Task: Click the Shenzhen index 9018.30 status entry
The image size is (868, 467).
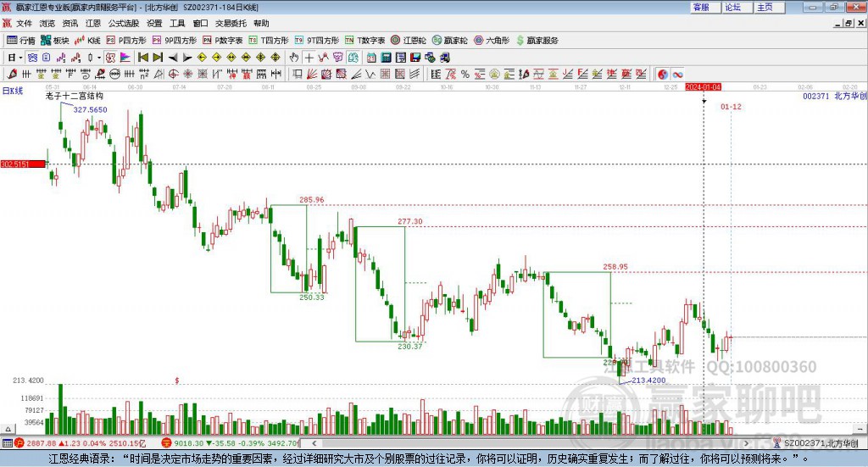Action: [230, 443]
